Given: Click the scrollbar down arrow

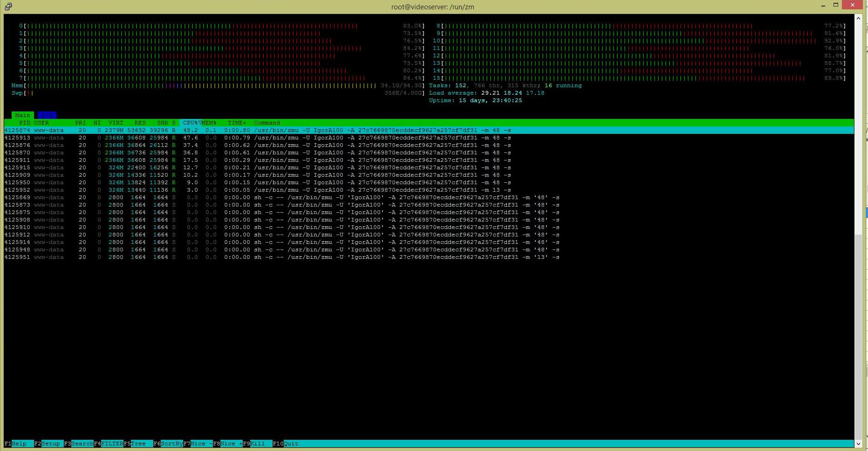Looking at the screenshot, I should pos(858,444).
